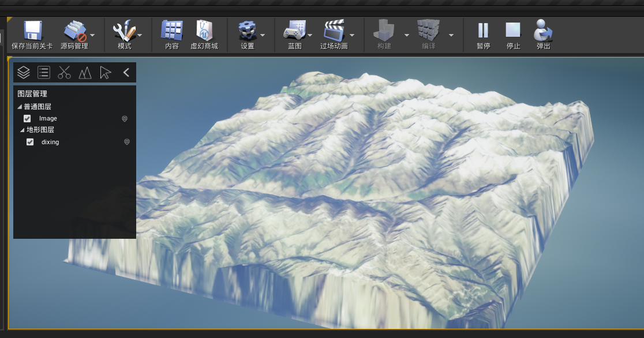Open Blueprints (蓝图) icon
Viewport: 644px width, 338px height.
(x=295, y=31)
